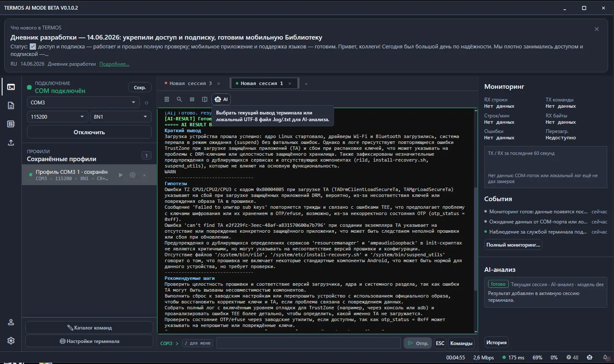
Task: Open the AI analysis toolbar button
Action: 221,99
